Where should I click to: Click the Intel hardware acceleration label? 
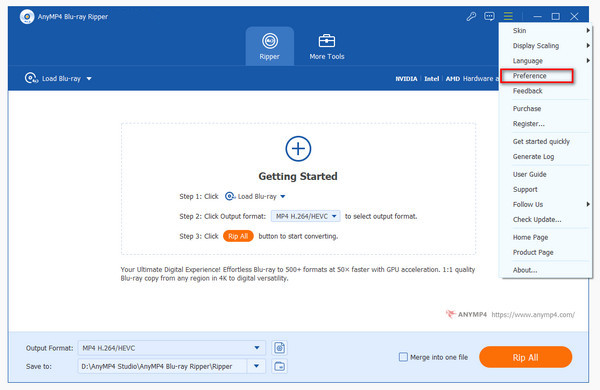(432, 78)
